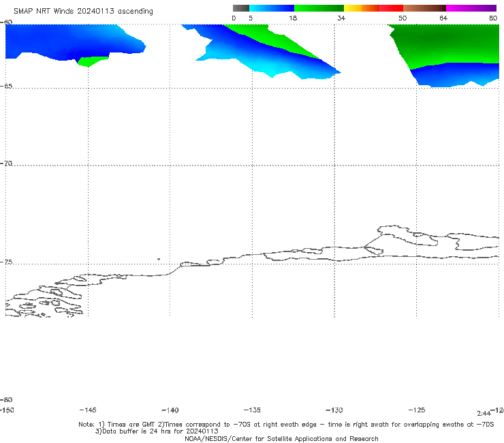Click the latitude label '-65'

6,87
